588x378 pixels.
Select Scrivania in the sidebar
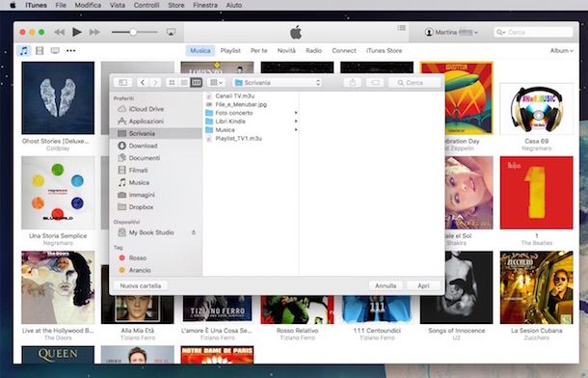155,133
